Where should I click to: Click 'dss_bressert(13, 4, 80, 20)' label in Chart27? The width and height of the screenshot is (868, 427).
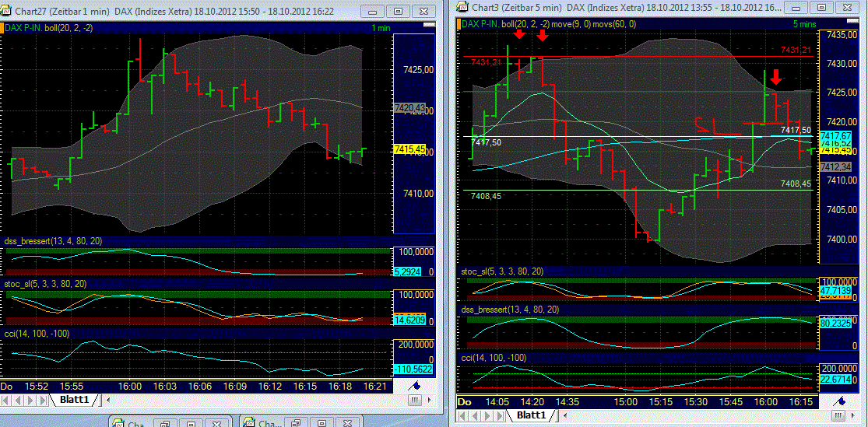pos(53,241)
